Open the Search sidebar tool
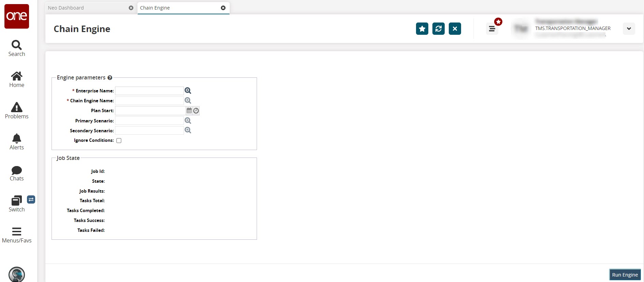 (x=17, y=48)
